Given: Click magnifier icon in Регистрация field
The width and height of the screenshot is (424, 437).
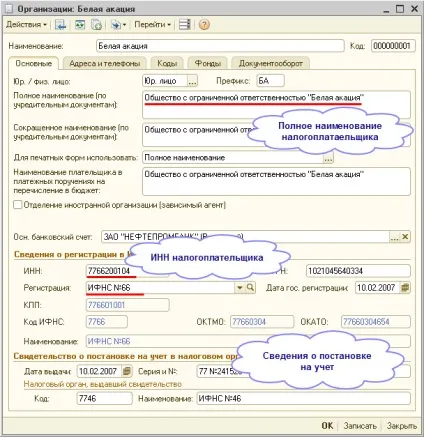Looking at the screenshot, I should click(250, 287).
